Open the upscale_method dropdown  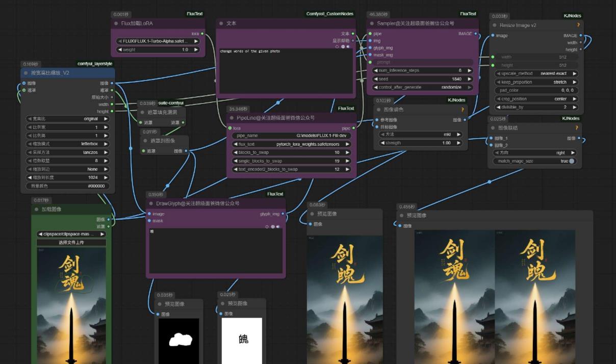click(x=536, y=73)
